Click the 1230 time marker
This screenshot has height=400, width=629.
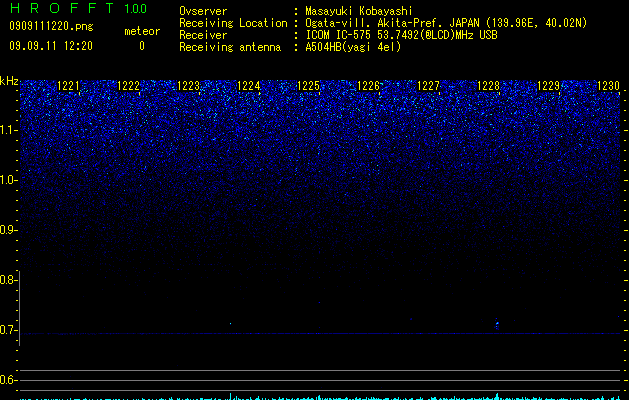(x=609, y=86)
